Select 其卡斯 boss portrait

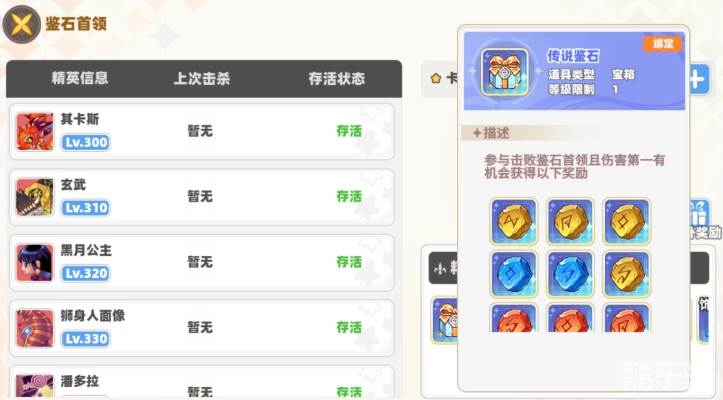point(35,131)
